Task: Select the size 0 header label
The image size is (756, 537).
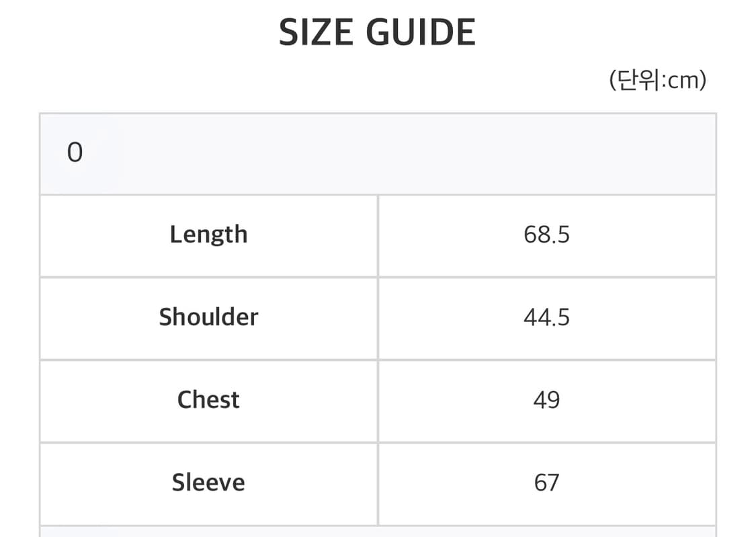Action: coord(75,153)
